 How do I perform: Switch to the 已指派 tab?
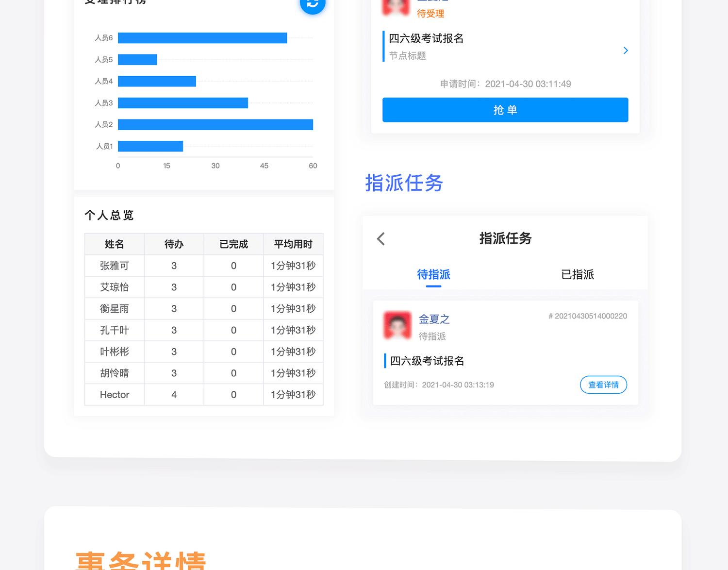point(577,275)
